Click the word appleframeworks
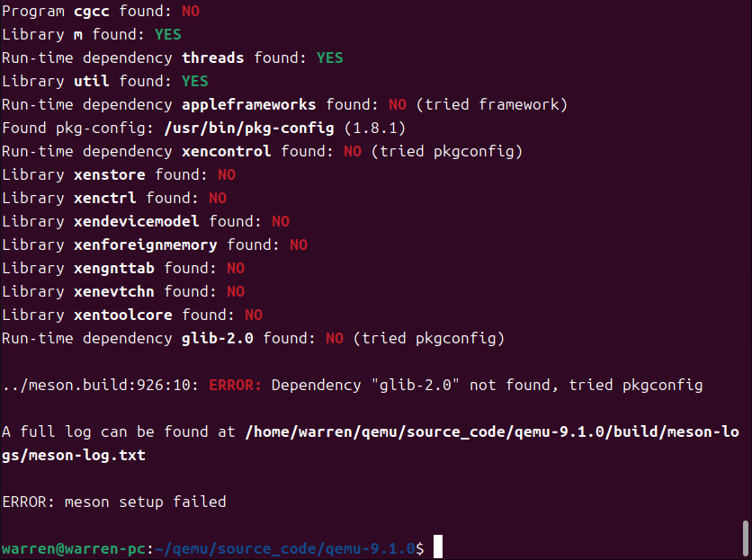 (x=248, y=104)
